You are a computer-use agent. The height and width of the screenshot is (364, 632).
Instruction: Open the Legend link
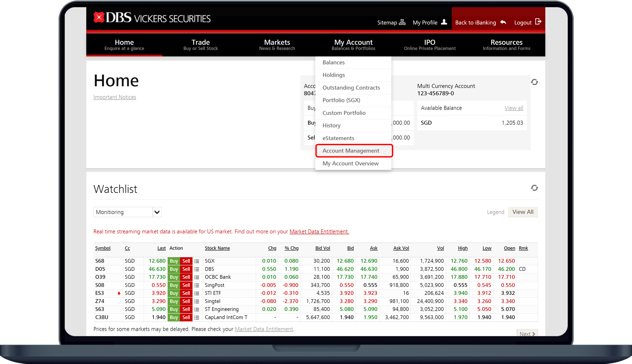(495, 212)
